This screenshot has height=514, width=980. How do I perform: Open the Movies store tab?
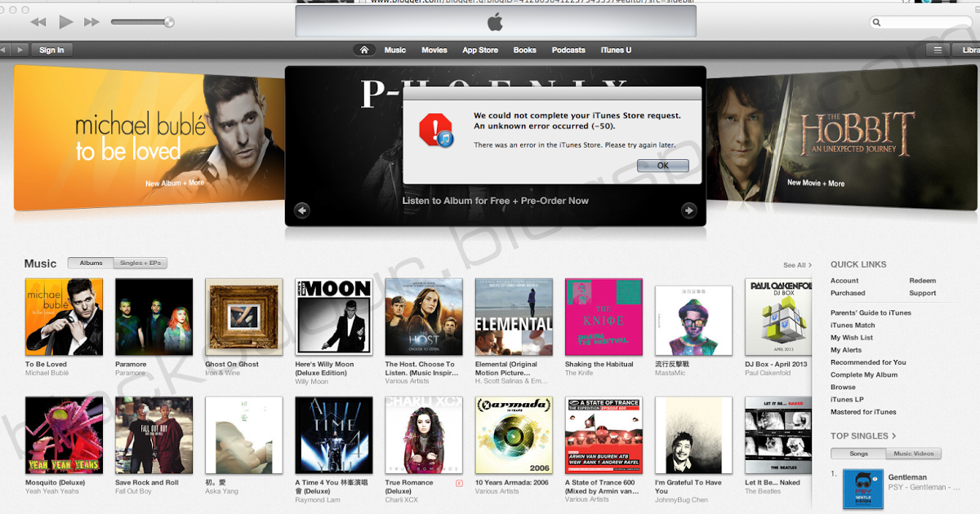434,50
